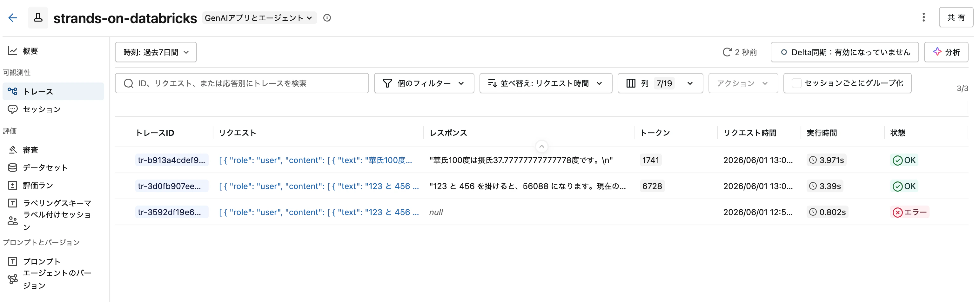
Task: Click the sparkle 分析 button
Action: 946,52
